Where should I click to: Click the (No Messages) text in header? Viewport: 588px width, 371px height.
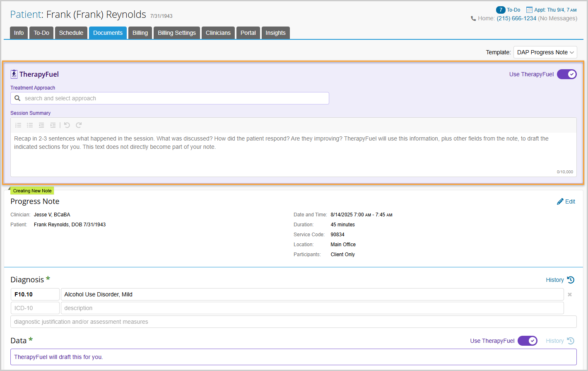(x=557, y=18)
